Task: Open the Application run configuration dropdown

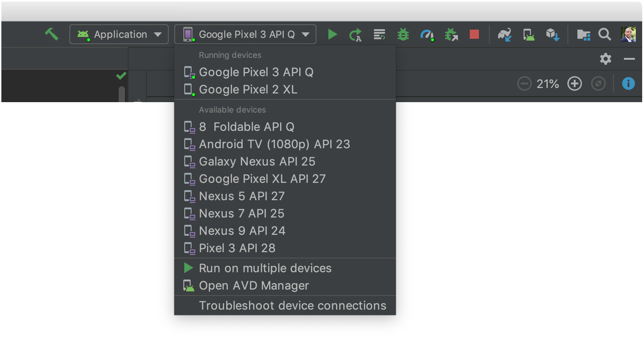Action: coord(119,34)
